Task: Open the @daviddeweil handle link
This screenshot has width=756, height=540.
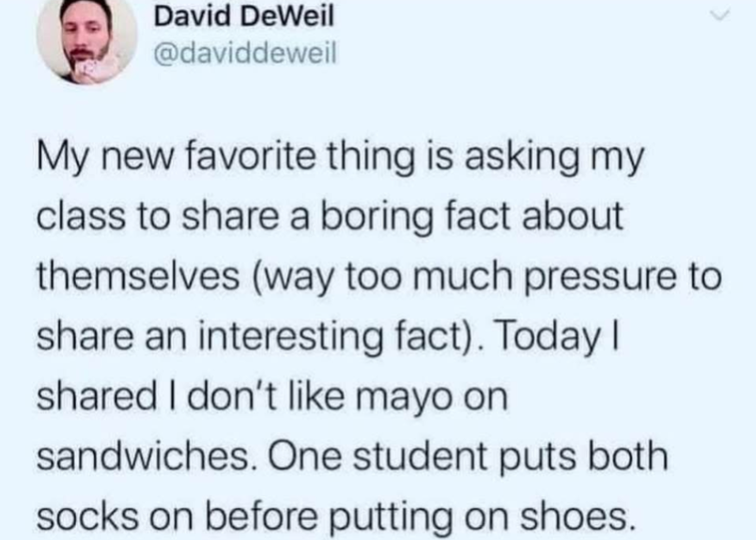Action: click(x=245, y=54)
